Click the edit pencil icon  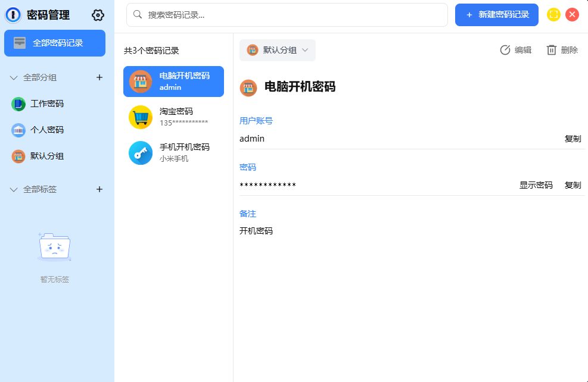505,50
